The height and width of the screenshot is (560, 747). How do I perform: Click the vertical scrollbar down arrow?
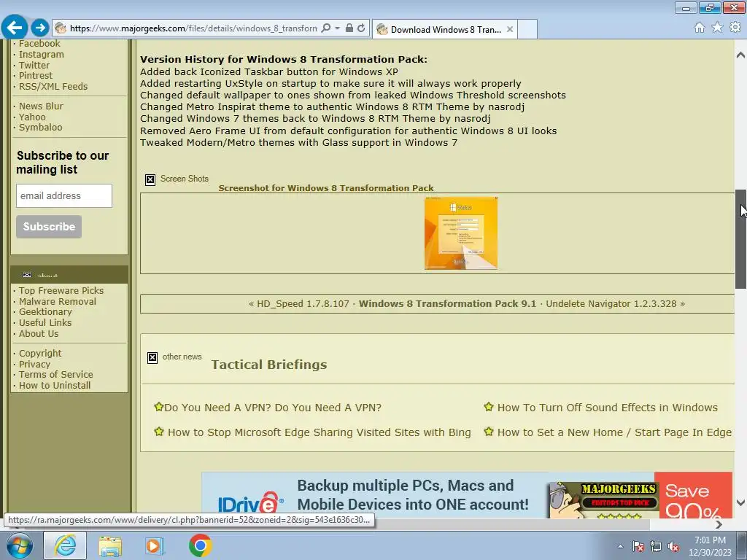741,502
